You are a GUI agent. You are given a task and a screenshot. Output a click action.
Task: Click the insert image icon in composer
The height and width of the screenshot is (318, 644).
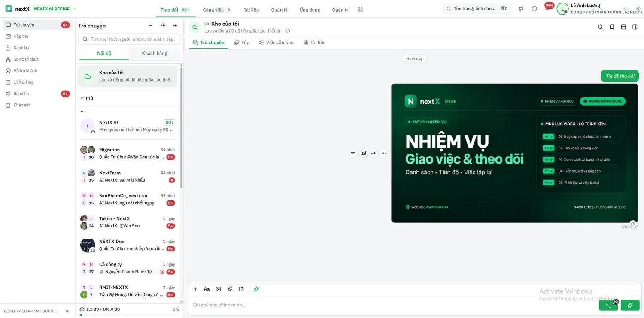click(218, 289)
